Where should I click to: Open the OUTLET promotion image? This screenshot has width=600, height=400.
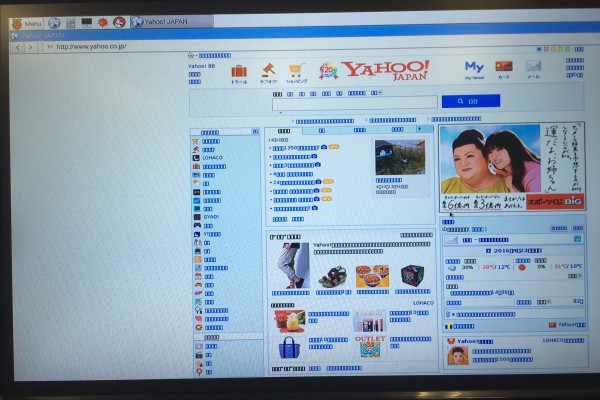click(x=370, y=346)
